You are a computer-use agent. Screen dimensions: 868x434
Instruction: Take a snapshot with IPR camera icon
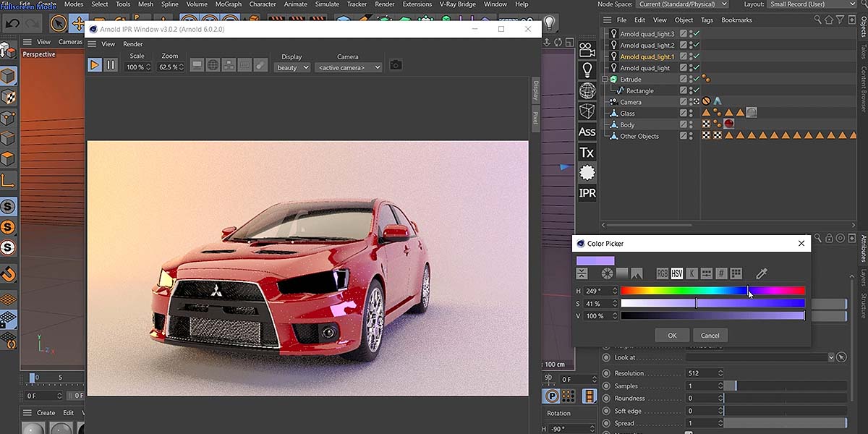(396, 65)
